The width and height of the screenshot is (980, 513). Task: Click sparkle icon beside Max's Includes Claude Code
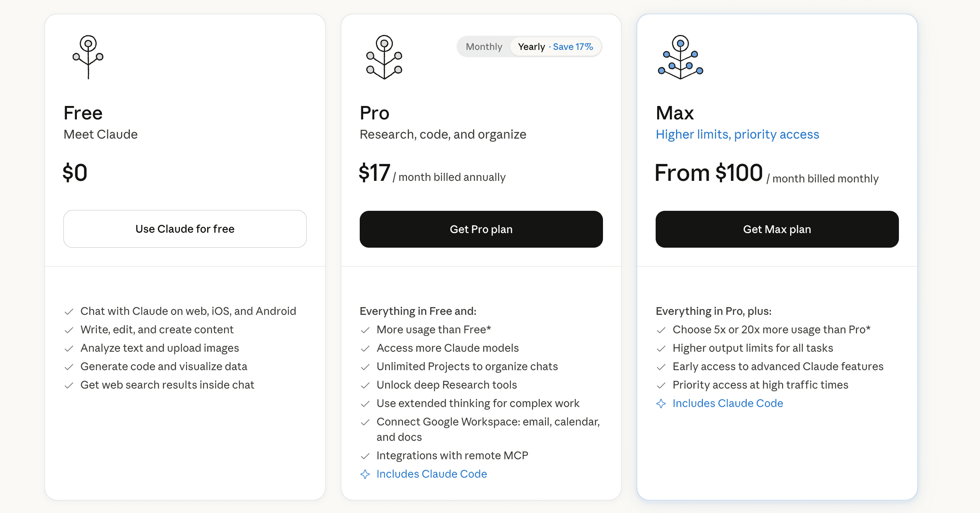[661, 404]
